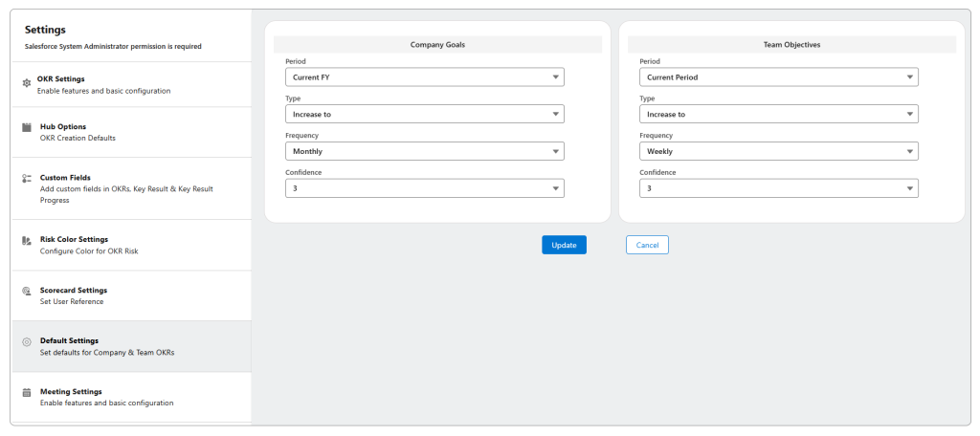The width and height of the screenshot is (980, 436).
Task: Expand Team Objectives Type dropdown
Action: pos(778,114)
